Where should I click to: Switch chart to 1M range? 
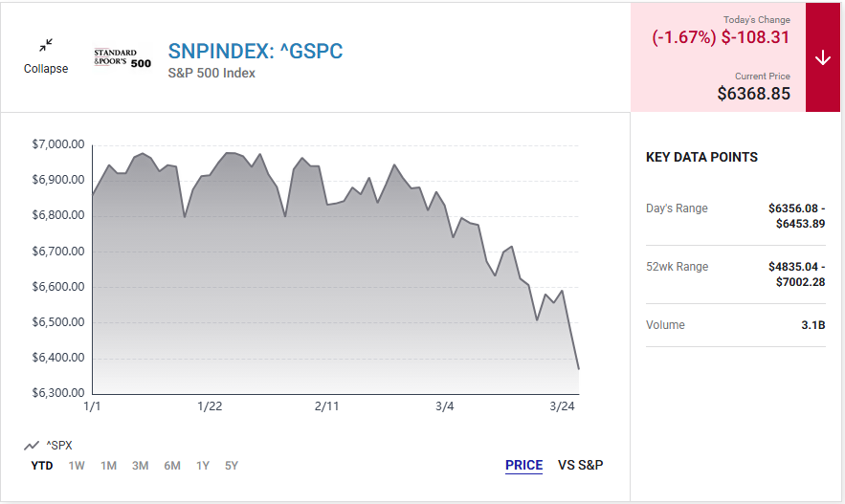(108, 466)
